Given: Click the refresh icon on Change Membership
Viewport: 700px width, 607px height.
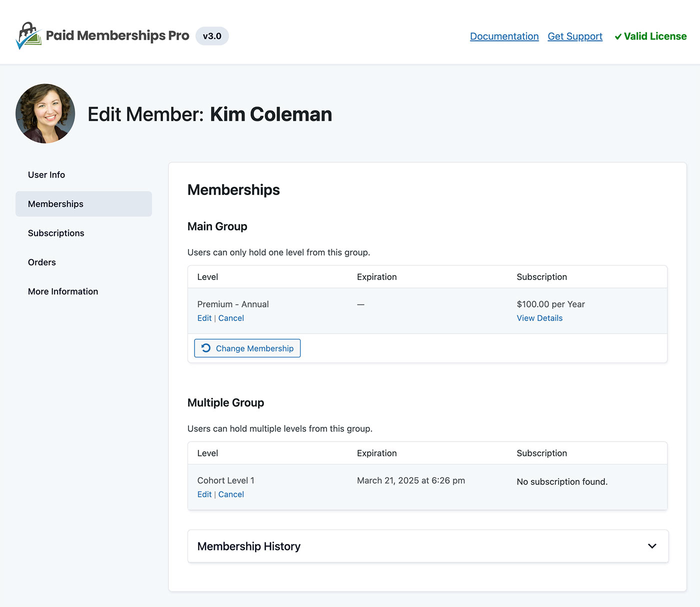Looking at the screenshot, I should (206, 348).
